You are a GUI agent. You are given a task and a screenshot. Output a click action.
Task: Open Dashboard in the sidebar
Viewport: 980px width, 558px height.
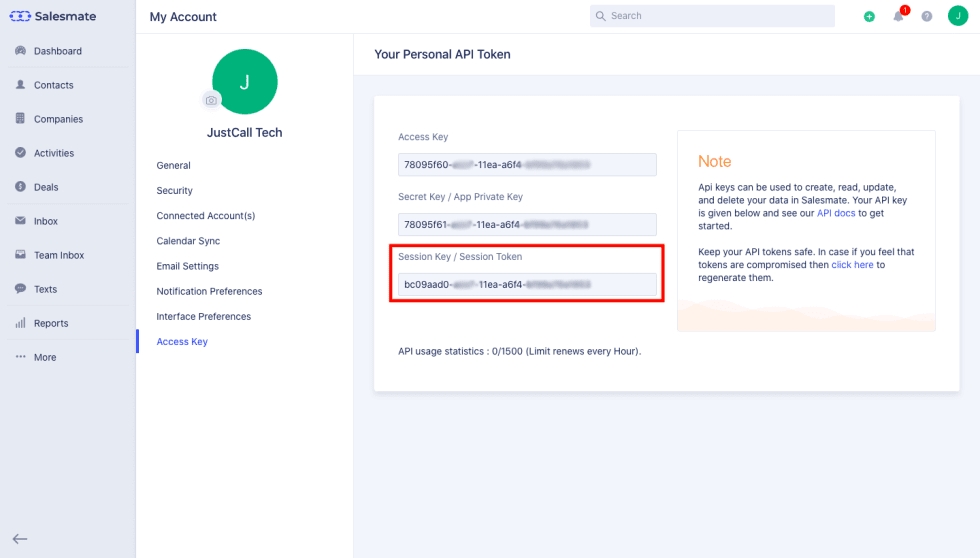58,51
